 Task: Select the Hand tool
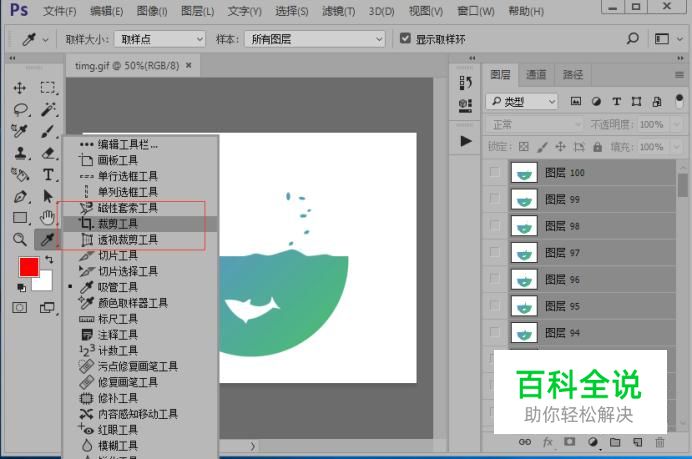pyautogui.click(x=47, y=217)
